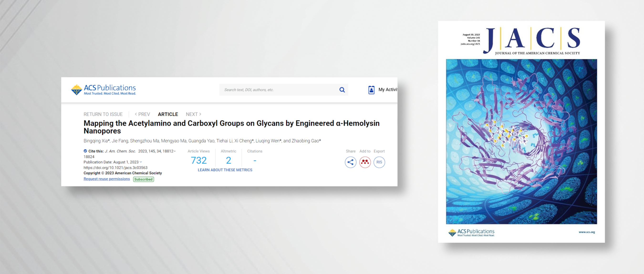The width and height of the screenshot is (644, 274).
Task: Expand the Publication Date chevron
Action: [x=141, y=162]
